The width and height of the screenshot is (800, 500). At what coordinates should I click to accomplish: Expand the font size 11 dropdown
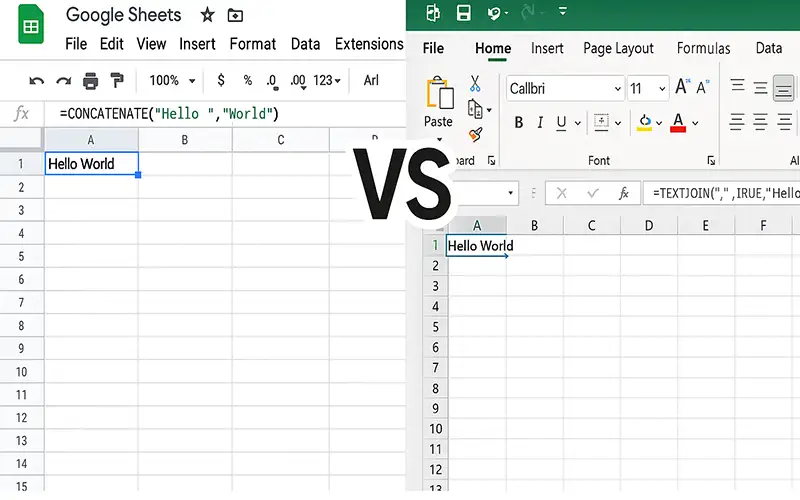647,89
